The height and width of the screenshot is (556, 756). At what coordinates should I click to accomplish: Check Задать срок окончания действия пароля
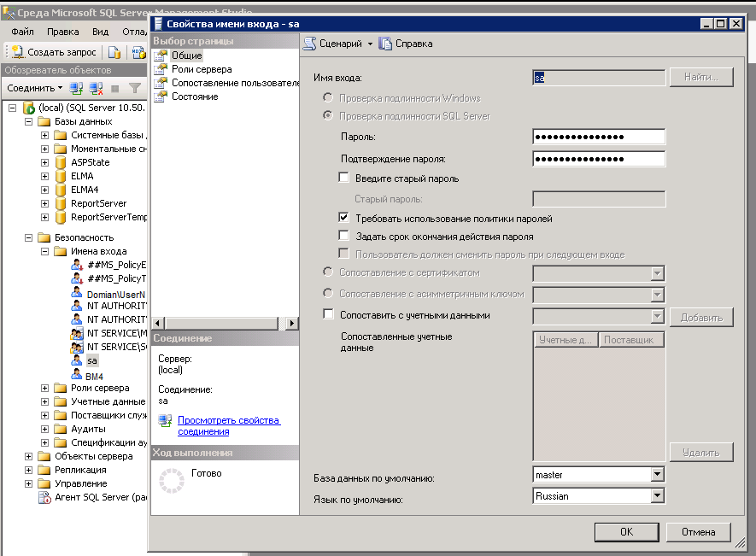tap(344, 237)
